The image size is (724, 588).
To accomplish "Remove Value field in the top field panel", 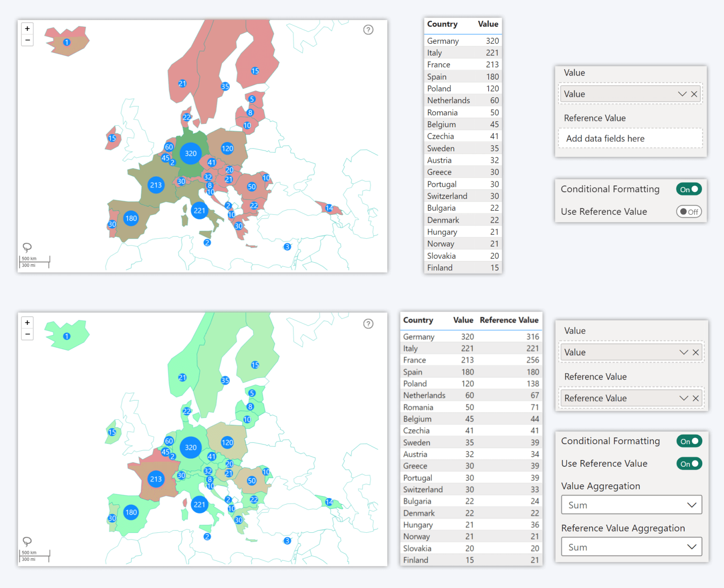I will point(694,94).
